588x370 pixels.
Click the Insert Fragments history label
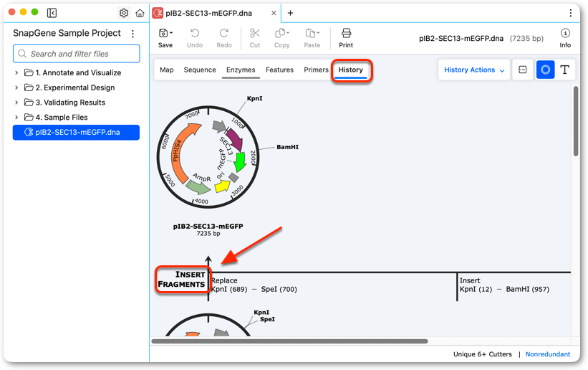(182, 280)
